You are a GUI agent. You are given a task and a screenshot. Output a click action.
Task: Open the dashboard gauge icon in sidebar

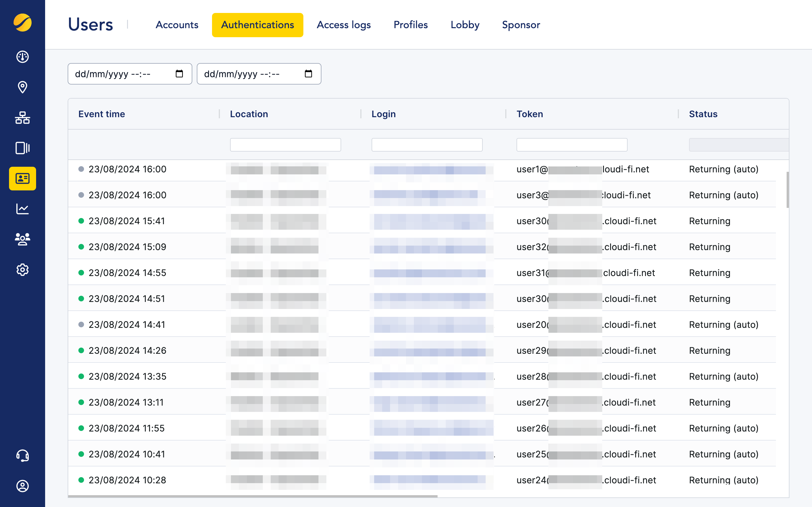point(22,57)
